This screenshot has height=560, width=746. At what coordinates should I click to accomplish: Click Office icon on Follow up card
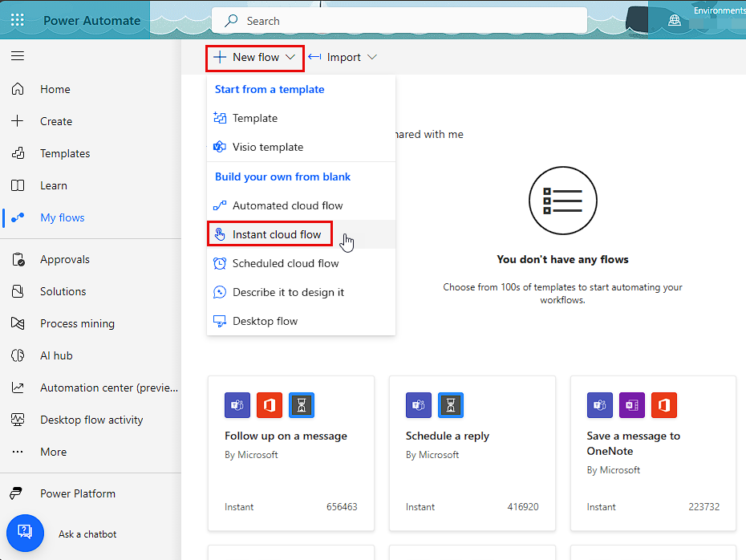[x=270, y=405]
